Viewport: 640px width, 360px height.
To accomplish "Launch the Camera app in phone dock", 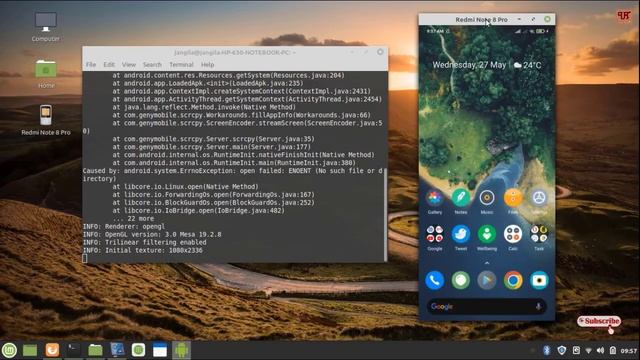I will tap(539, 280).
